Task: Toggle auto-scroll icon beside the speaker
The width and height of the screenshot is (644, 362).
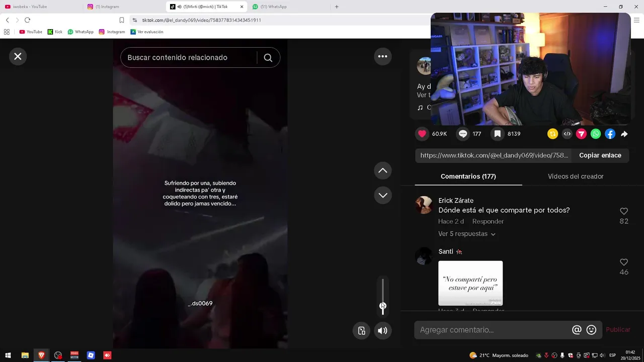Action: (361, 330)
